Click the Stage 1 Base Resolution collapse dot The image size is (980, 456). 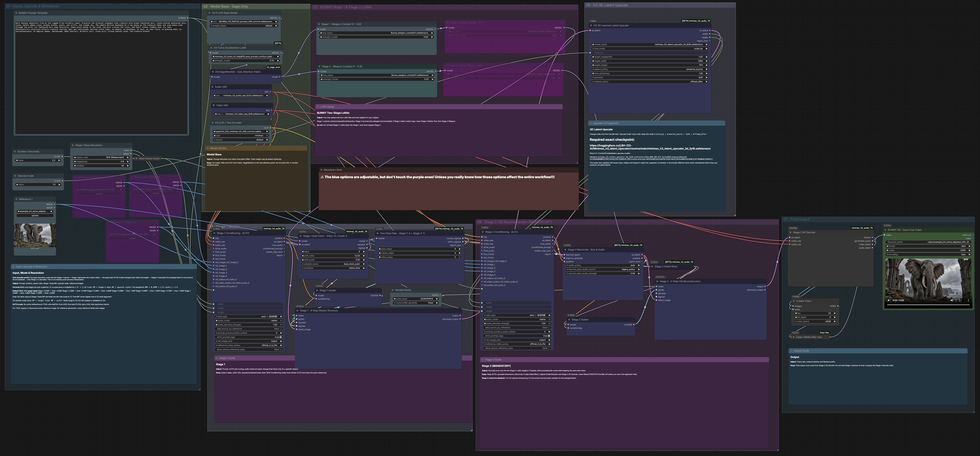tap(73, 145)
